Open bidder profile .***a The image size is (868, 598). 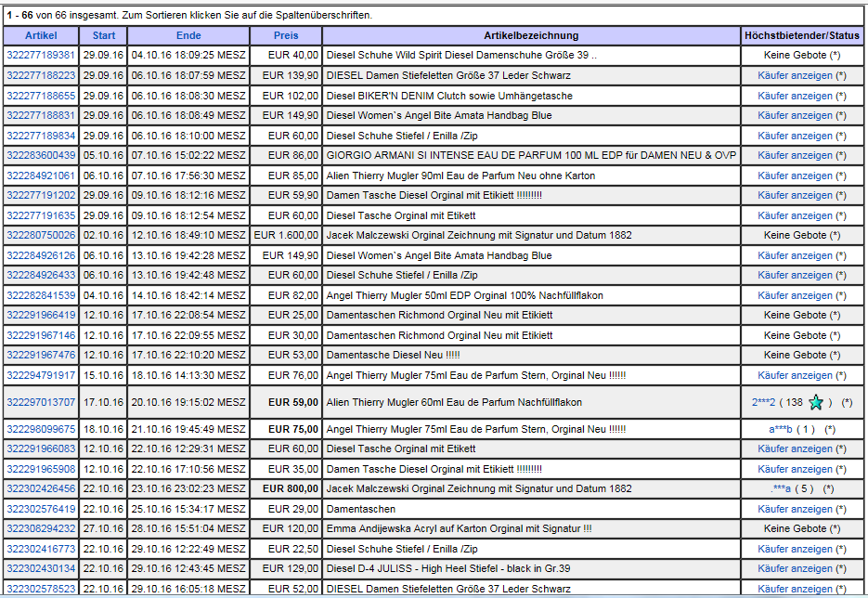coord(781,488)
